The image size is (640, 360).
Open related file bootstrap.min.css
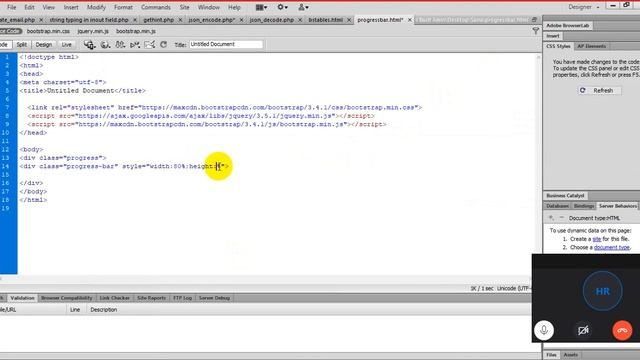pos(48,31)
